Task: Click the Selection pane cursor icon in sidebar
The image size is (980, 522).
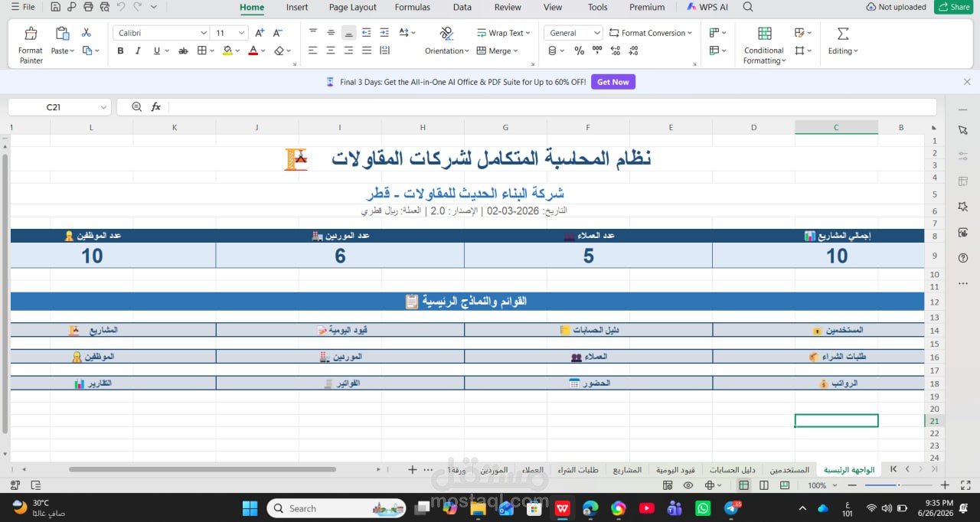Action: click(x=963, y=131)
